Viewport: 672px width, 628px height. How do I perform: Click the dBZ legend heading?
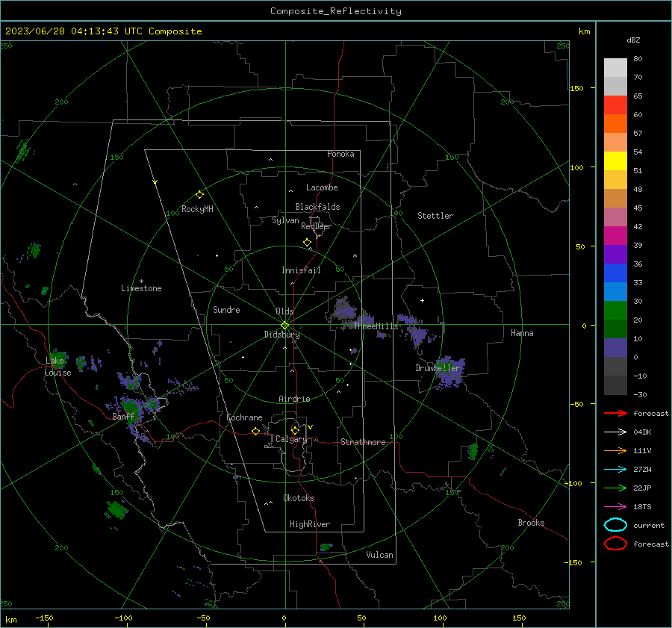pyautogui.click(x=633, y=40)
